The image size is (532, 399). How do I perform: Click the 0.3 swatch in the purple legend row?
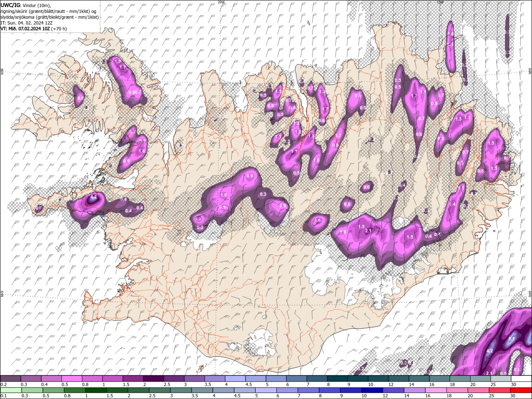pos(31,379)
